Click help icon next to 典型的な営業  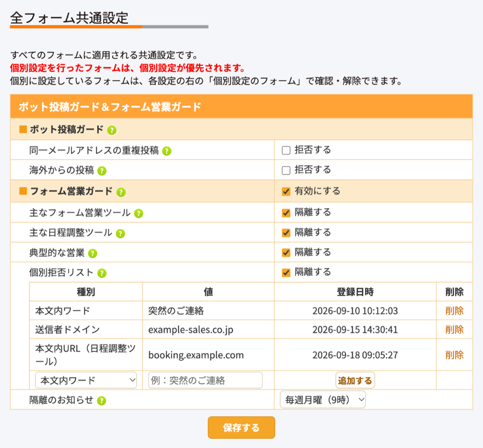(93, 254)
